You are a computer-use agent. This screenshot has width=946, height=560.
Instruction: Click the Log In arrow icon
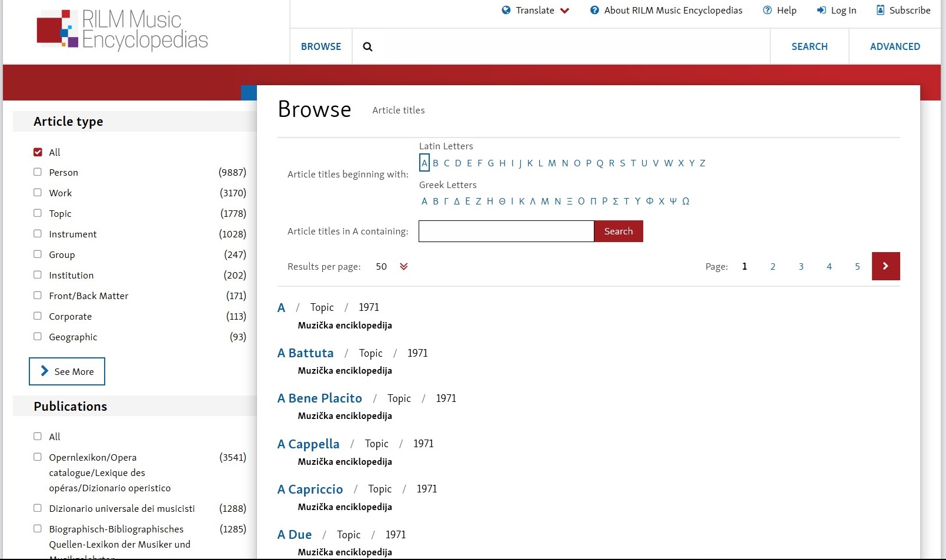[821, 10]
